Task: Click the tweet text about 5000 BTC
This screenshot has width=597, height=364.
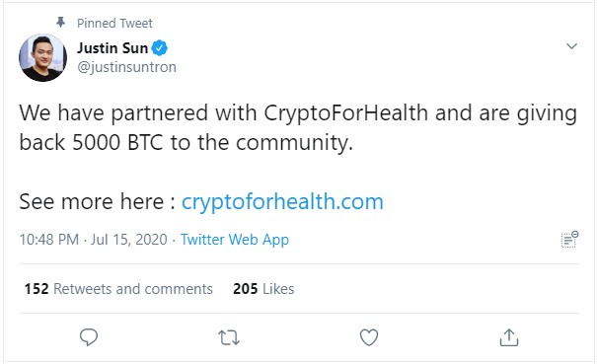Action: click(x=298, y=128)
